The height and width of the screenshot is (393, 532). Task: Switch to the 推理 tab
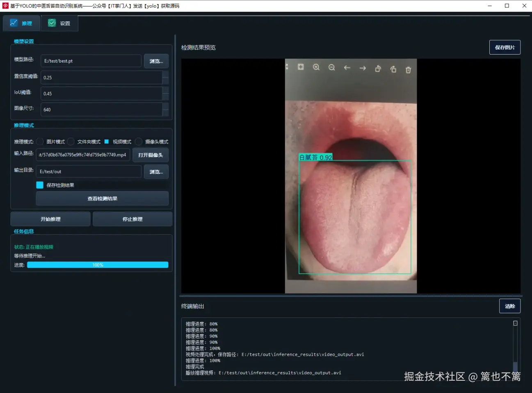(x=21, y=23)
